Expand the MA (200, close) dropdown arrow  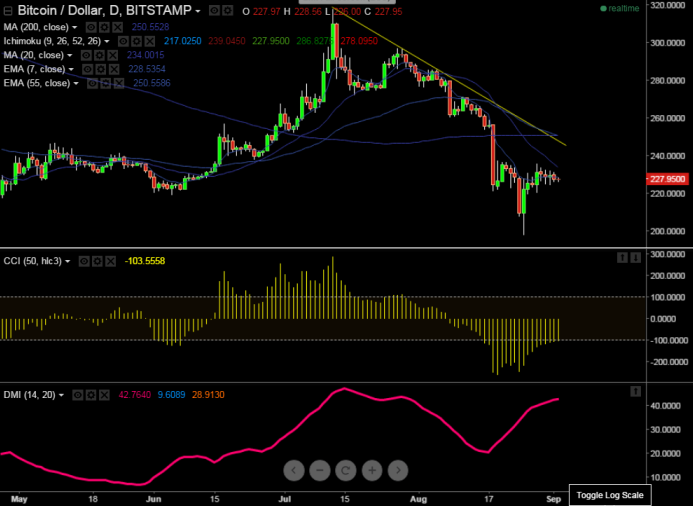click(74, 28)
